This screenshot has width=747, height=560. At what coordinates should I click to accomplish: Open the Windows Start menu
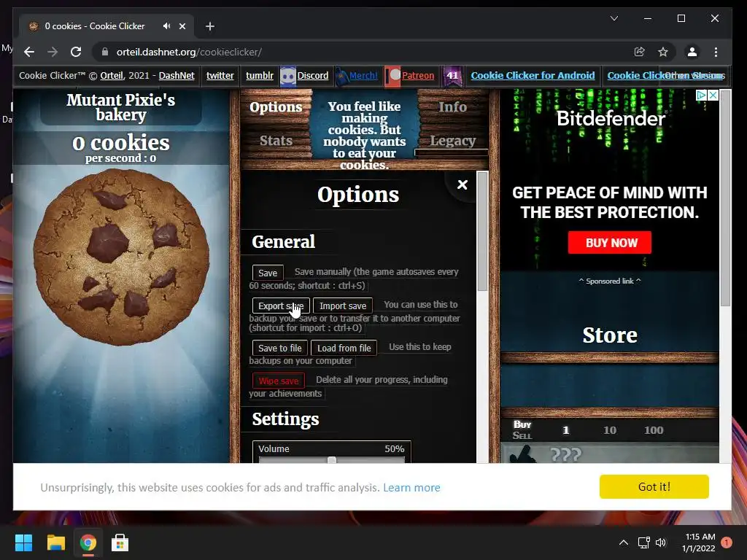(23, 542)
